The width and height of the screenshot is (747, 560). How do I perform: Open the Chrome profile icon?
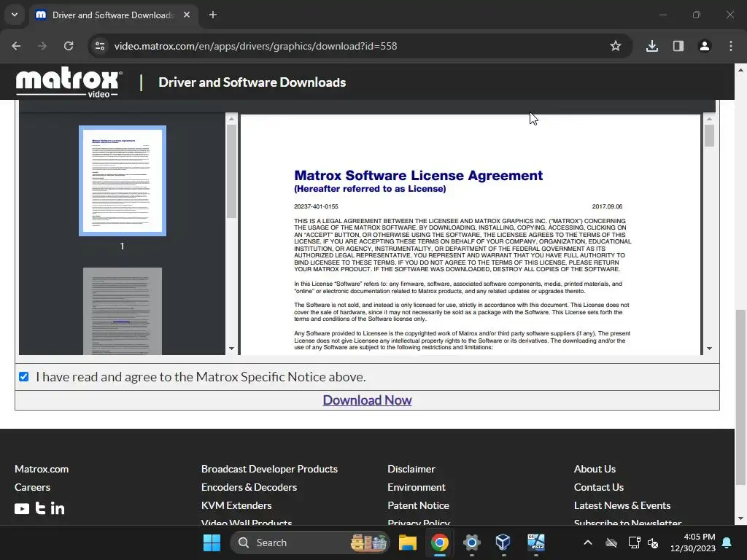tap(705, 46)
